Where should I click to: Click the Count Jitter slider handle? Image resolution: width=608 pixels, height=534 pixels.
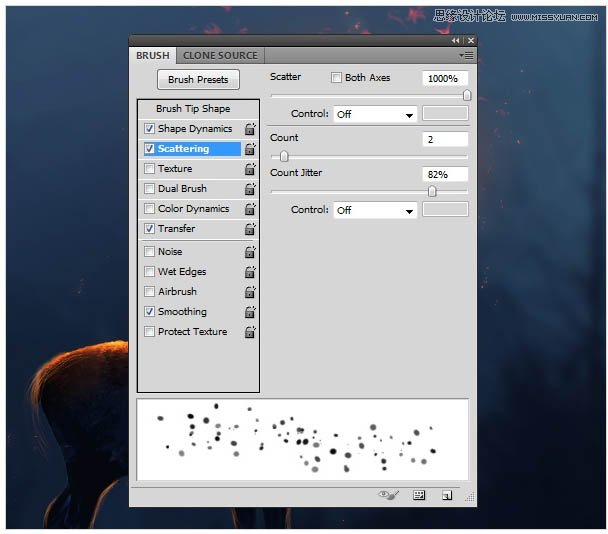coord(432,191)
